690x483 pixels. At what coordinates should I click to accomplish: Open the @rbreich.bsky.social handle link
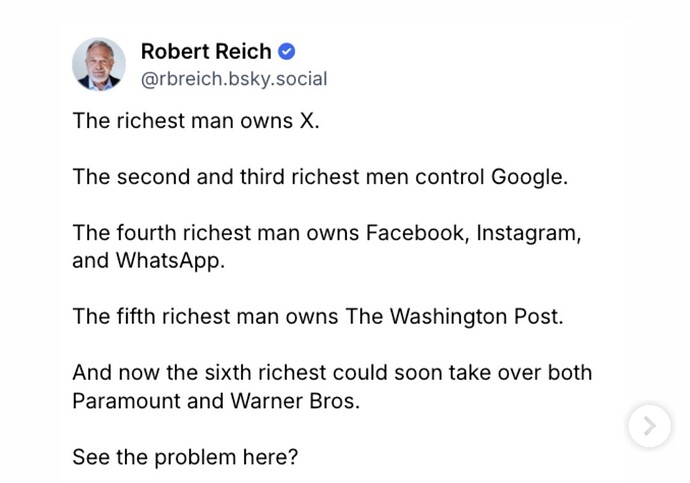234,79
